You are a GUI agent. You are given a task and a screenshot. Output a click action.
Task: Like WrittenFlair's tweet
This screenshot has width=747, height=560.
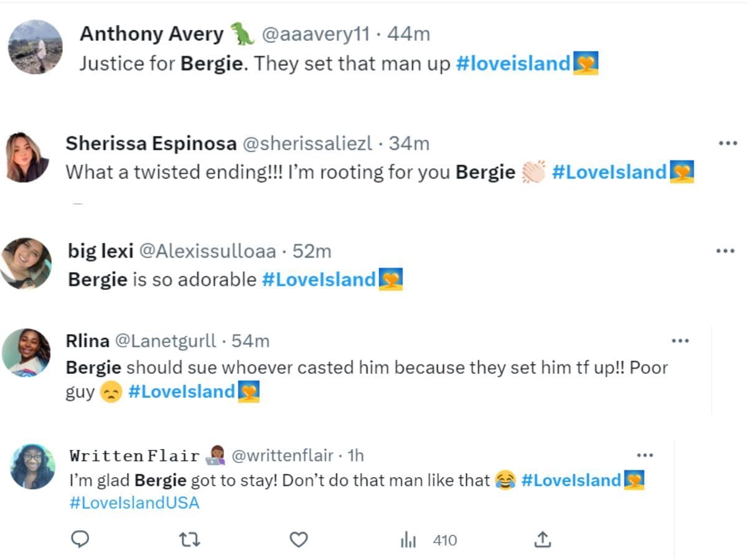(299, 540)
